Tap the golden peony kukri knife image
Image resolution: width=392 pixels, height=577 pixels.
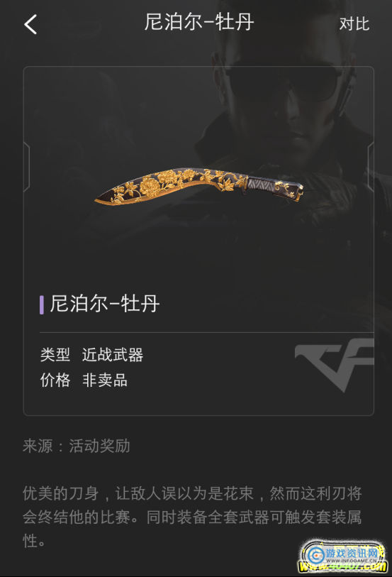click(198, 186)
